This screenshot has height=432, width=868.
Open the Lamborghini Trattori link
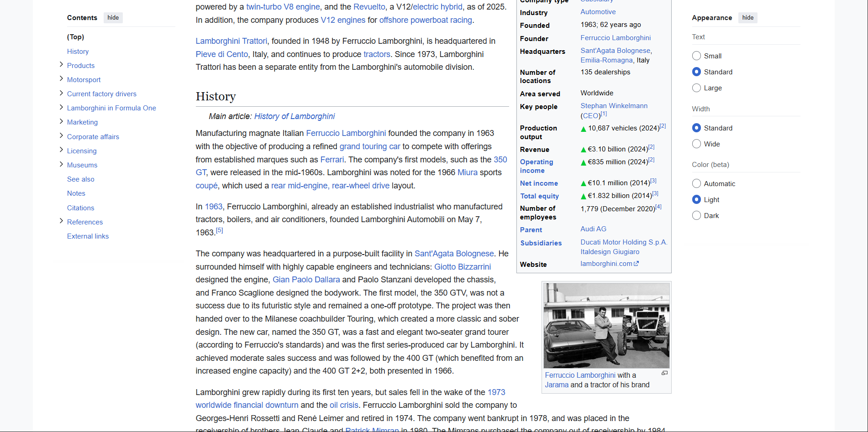coord(231,41)
